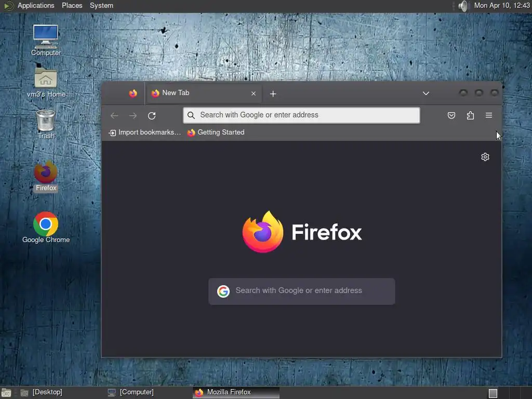Open the Places menu

click(x=72, y=5)
